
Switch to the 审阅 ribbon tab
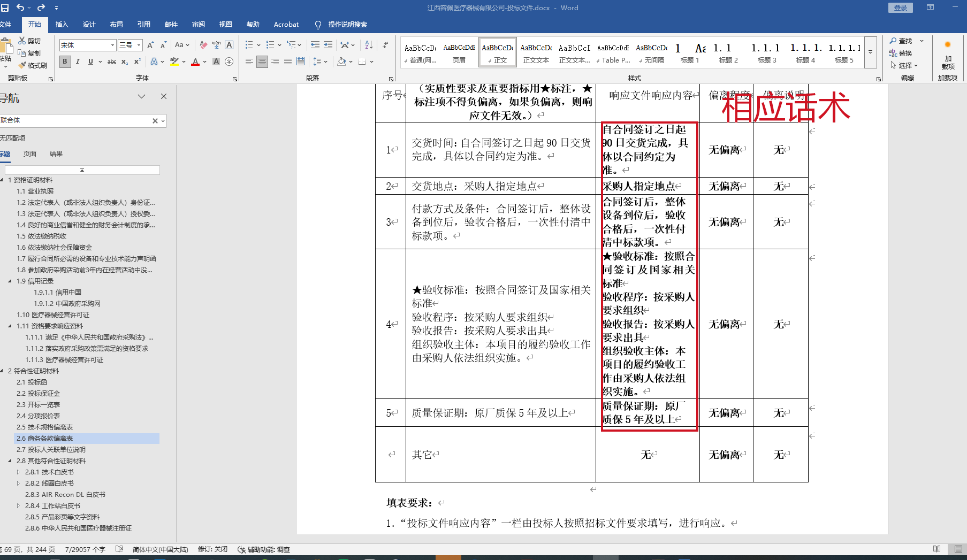(x=199, y=25)
